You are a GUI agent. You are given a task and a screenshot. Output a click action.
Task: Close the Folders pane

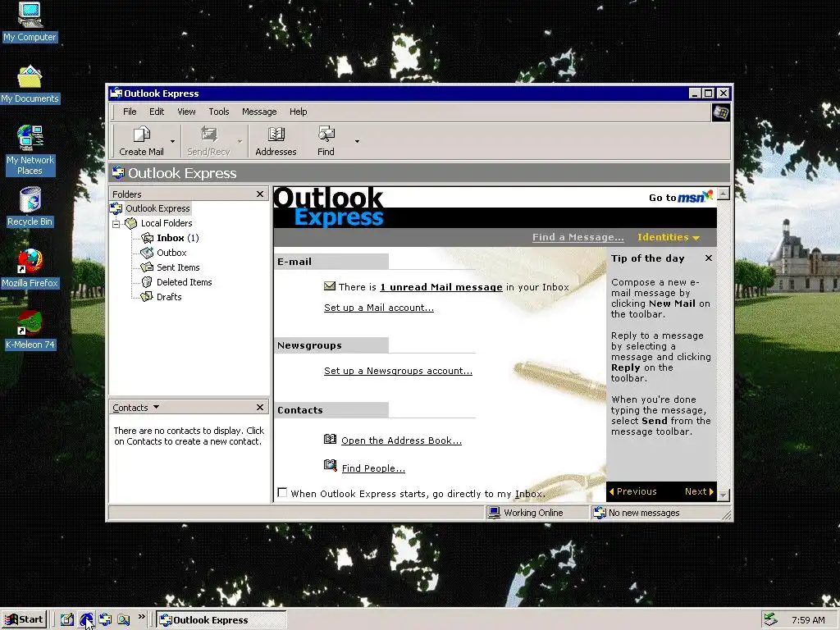(260, 194)
